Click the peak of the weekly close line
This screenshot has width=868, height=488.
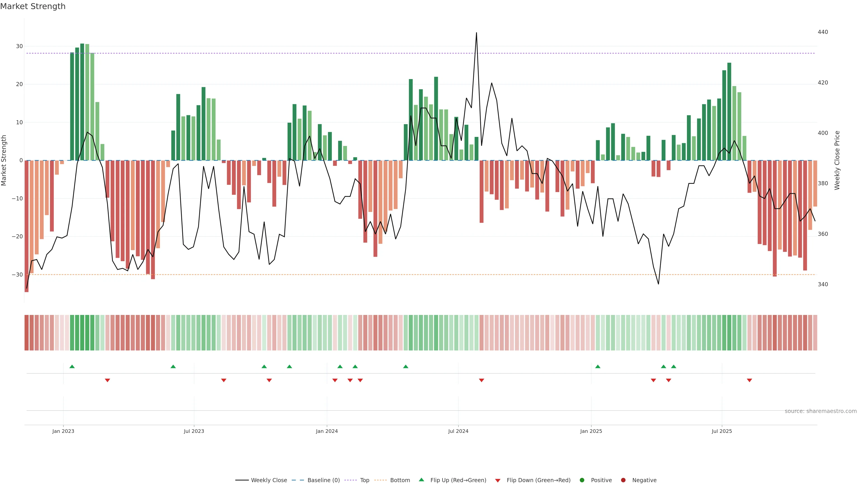tap(476, 33)
